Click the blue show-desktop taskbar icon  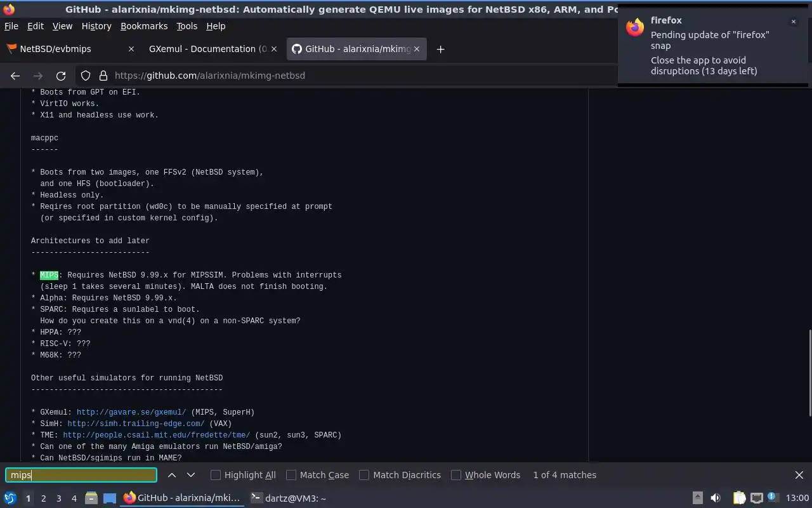tap(110, 498)
